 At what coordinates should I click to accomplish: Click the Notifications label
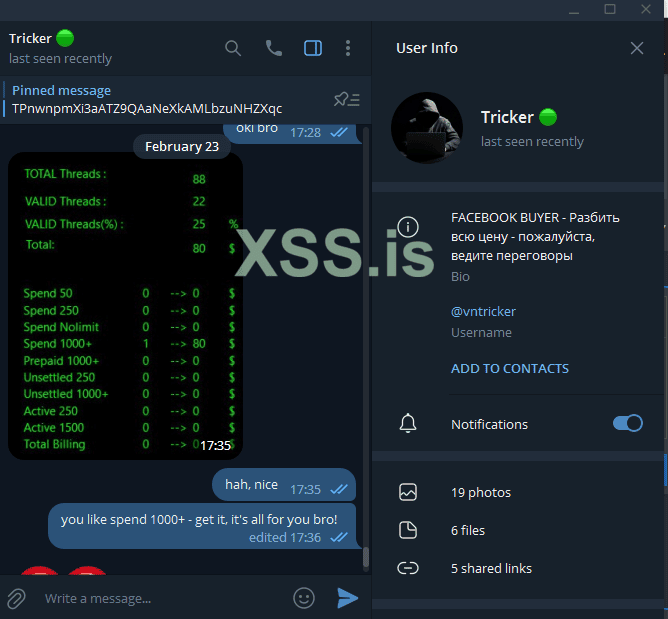click(x=489, y=424)
